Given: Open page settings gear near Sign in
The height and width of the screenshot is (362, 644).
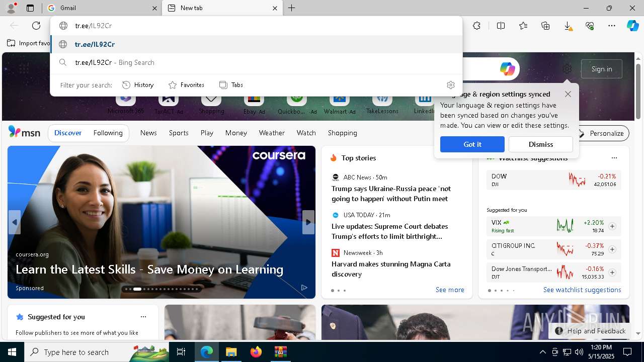Looking at the screenshot, I should [x=567, y=69].
